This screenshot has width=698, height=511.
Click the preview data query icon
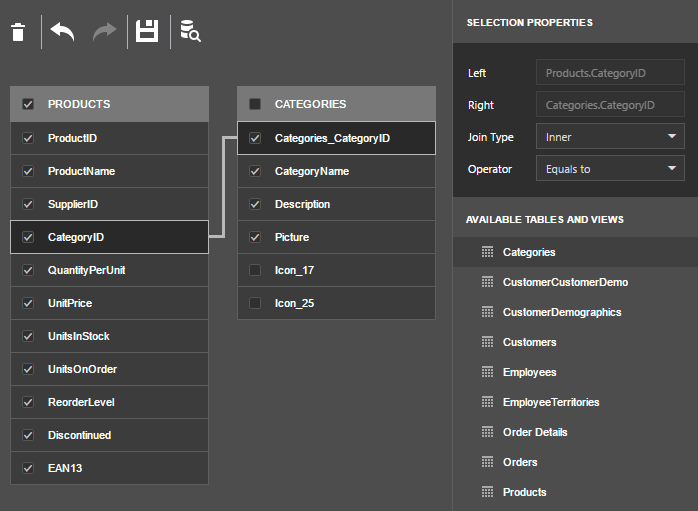pyautogui.click(x=190, y=32)
